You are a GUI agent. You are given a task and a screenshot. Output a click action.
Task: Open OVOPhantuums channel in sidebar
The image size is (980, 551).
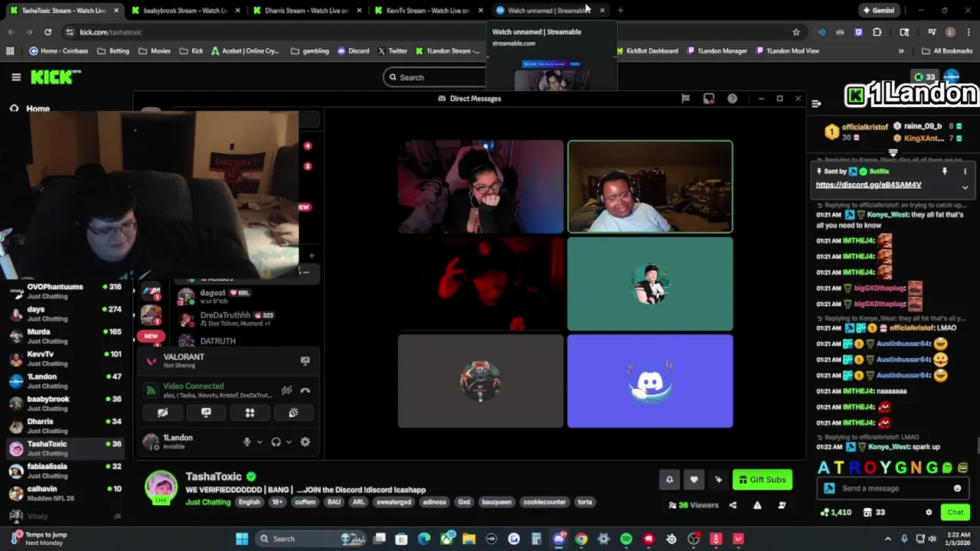coord(67,292)
